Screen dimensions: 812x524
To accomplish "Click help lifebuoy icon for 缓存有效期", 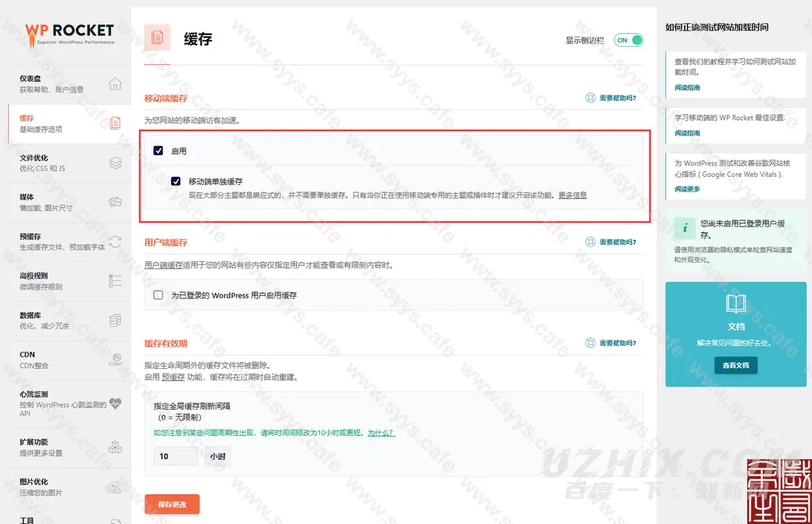I will point(590,343).
